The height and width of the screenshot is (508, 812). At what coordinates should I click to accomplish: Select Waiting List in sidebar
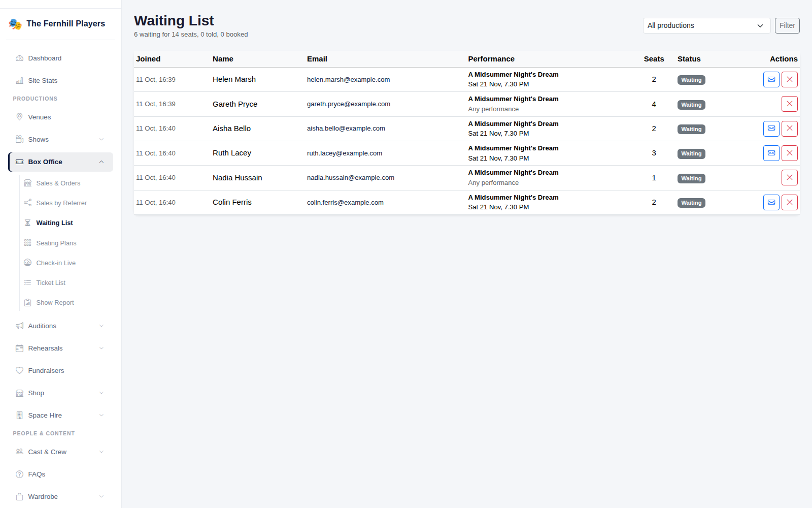point(66,223)
